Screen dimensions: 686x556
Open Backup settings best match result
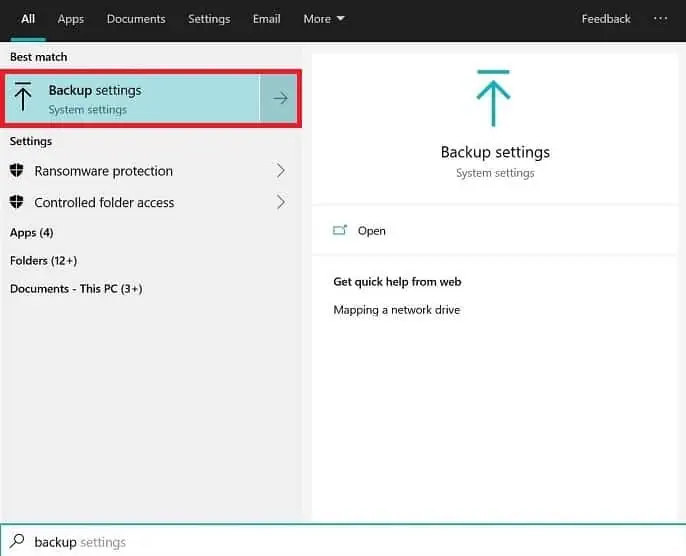(133, 98)
